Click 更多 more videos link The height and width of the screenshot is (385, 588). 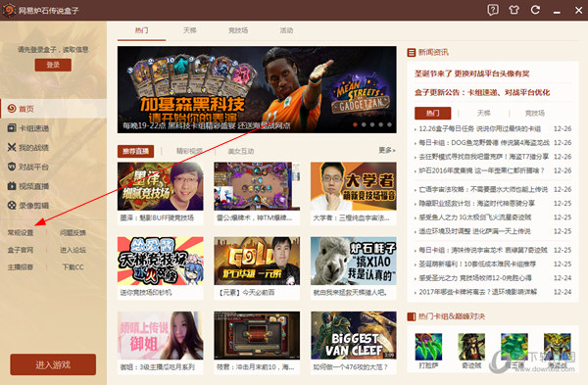(x=387, y=150)
